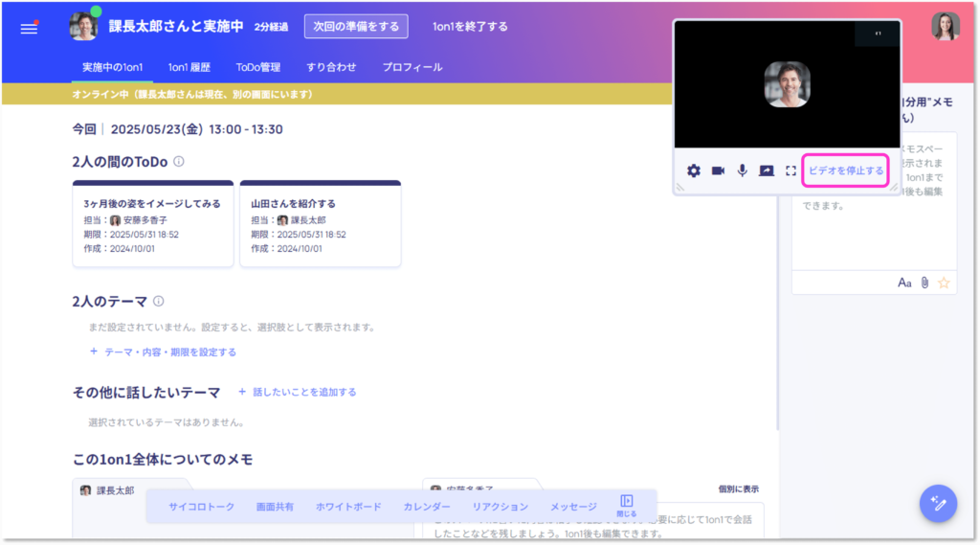Click date text 2025/05/23(金) 13:00 - 13:30
980x545 pixels.
[x=197, y=129]
